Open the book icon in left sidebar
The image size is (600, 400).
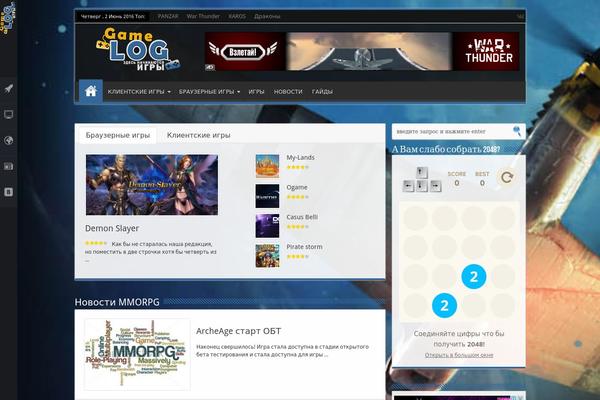point(8,192)
